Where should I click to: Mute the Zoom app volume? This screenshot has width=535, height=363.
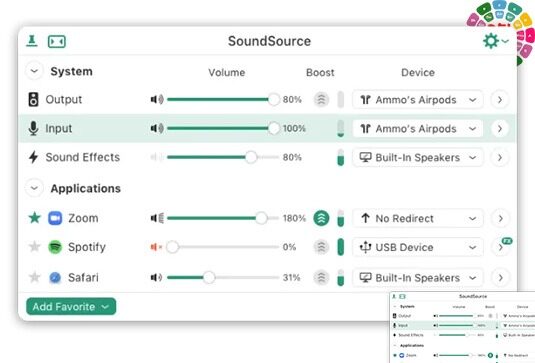click(x=157, y=218)
